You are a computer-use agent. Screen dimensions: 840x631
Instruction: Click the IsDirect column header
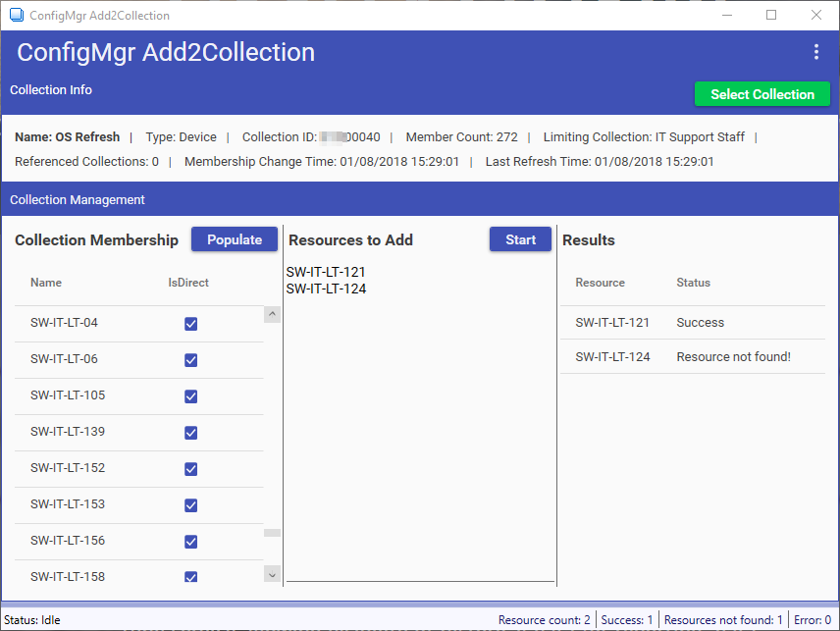(188, 283)
